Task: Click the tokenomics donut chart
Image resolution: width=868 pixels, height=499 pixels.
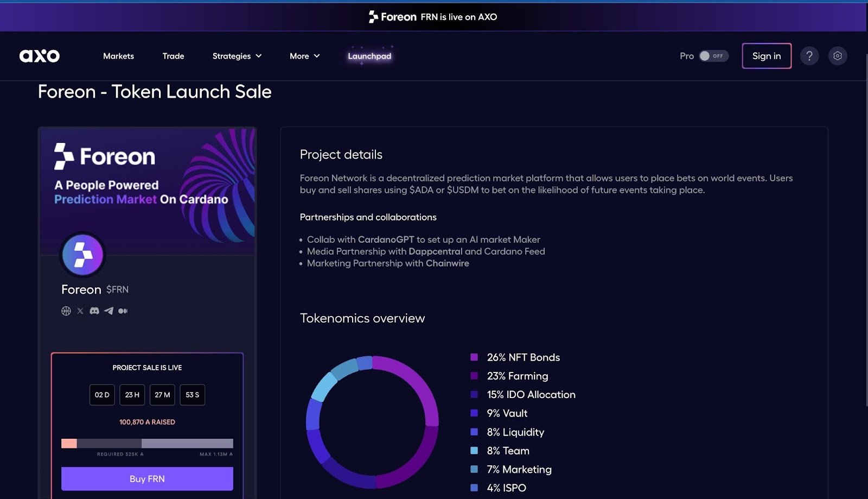Action: (x=372, y=422)
